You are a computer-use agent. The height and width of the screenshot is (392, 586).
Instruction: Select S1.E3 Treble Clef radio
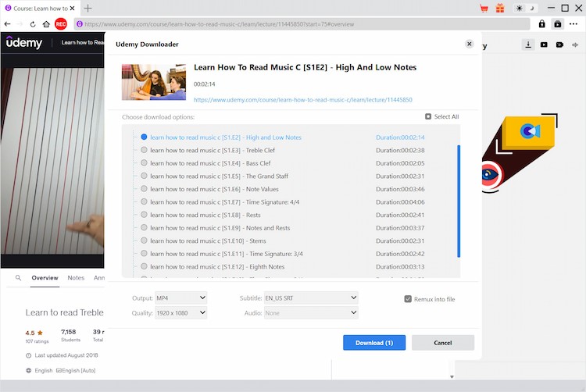144,150
